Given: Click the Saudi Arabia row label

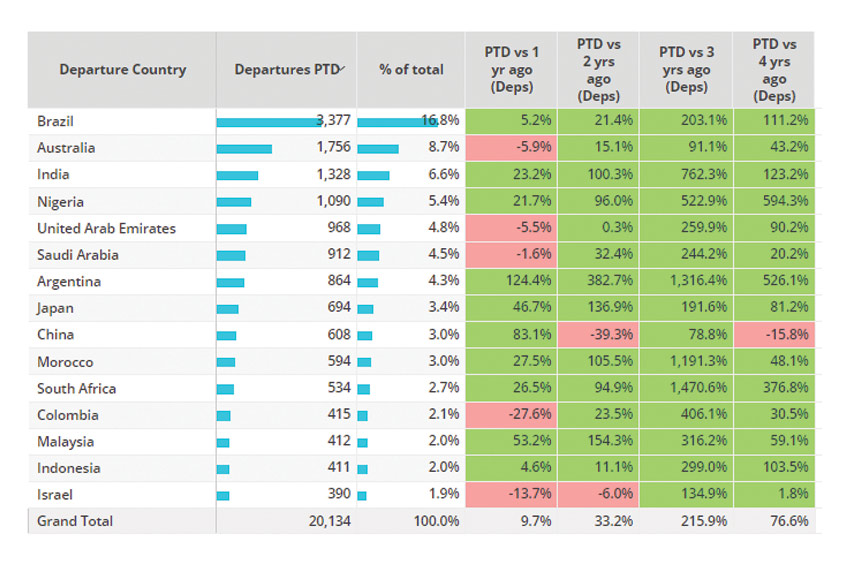Looking at the screenshot, I should tap(78, 255).
